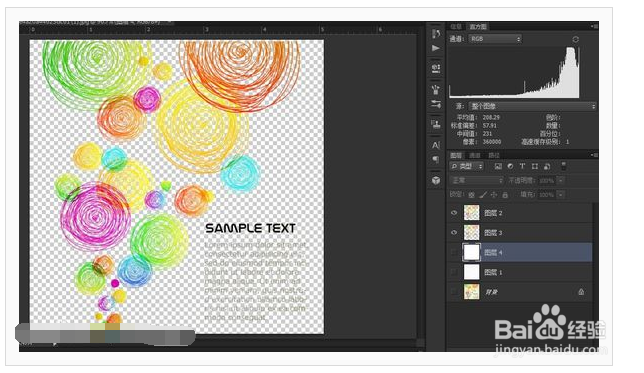This screenshot has width=644, height=373.
Task: Show layer 图层 4 via its visibility box
Action: click(454, 252)
